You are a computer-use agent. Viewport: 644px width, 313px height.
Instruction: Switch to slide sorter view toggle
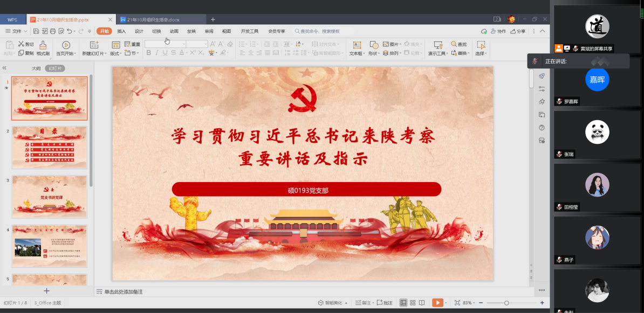click(413, 302)
